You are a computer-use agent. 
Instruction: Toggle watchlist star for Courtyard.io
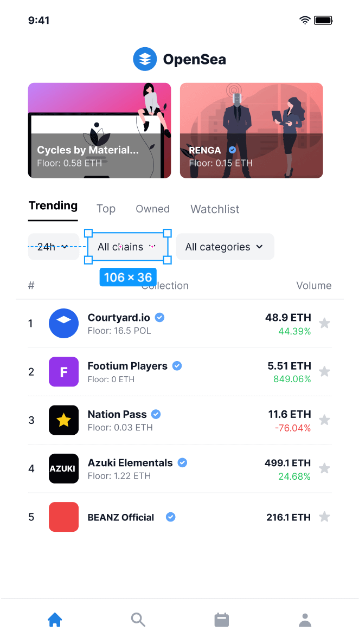pos(324,323)
